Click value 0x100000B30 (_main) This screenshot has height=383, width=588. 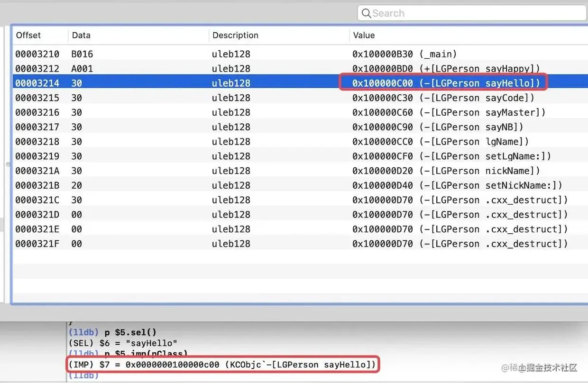pos(404,54)
